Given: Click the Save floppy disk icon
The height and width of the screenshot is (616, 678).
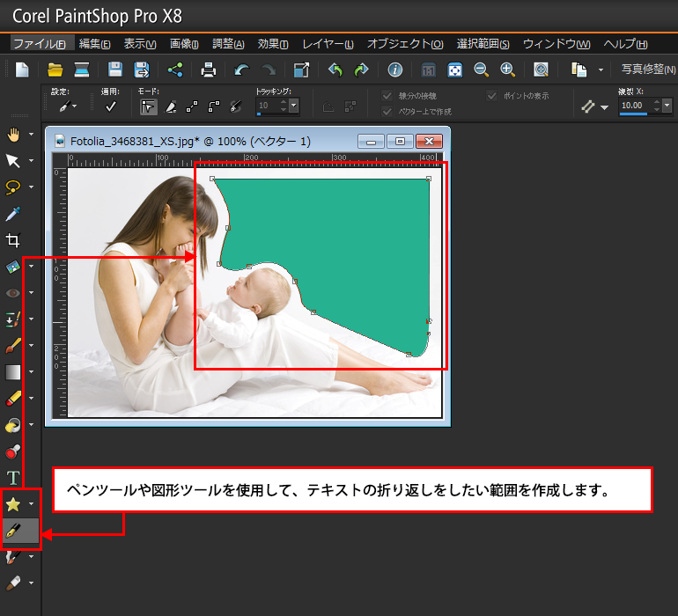Looking at the screenshot, I should click(115, 70).
